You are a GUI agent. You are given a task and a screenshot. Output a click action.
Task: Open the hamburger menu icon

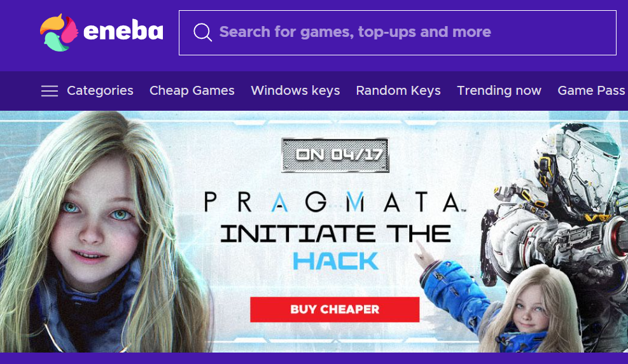click(x=50, y=91)
